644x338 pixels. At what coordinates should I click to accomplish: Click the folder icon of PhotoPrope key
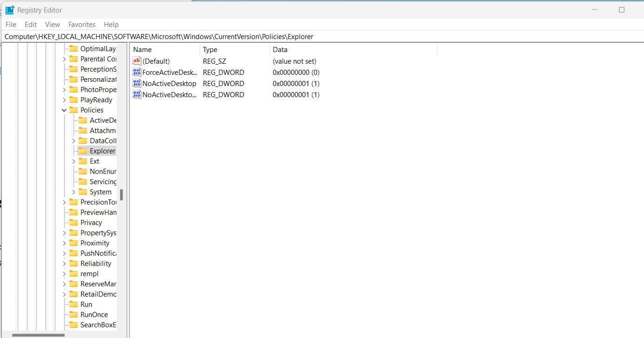pyautogui.click(x=74, y=89)
